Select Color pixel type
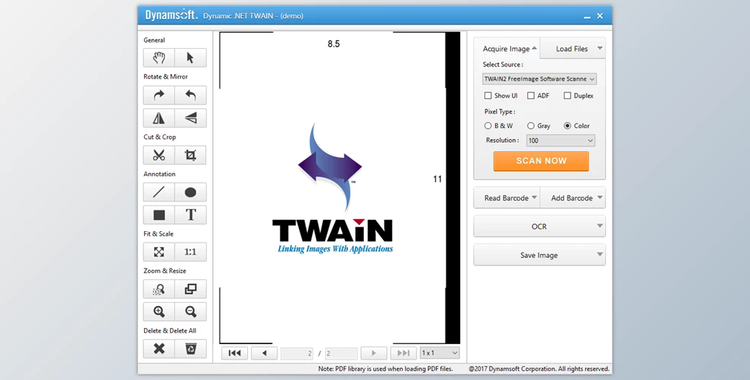The width and height of the screenshot is (750, 380). [x=567, y=126]
